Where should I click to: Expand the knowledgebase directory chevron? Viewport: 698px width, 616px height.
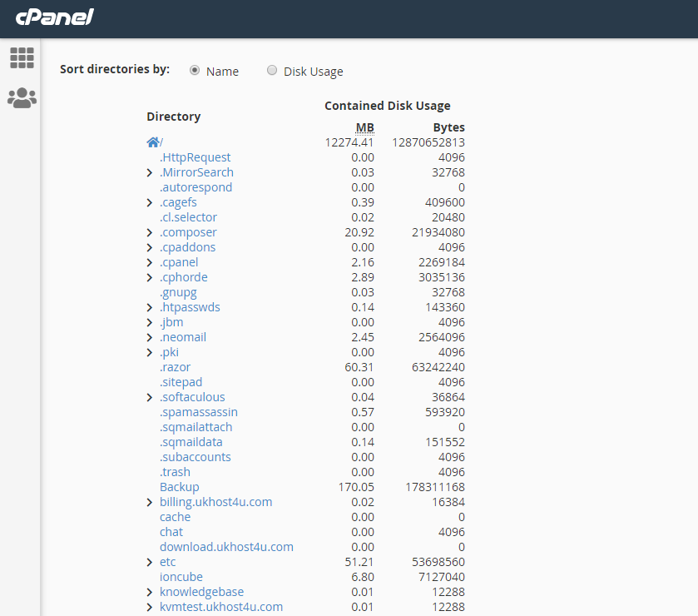point(150,593)
